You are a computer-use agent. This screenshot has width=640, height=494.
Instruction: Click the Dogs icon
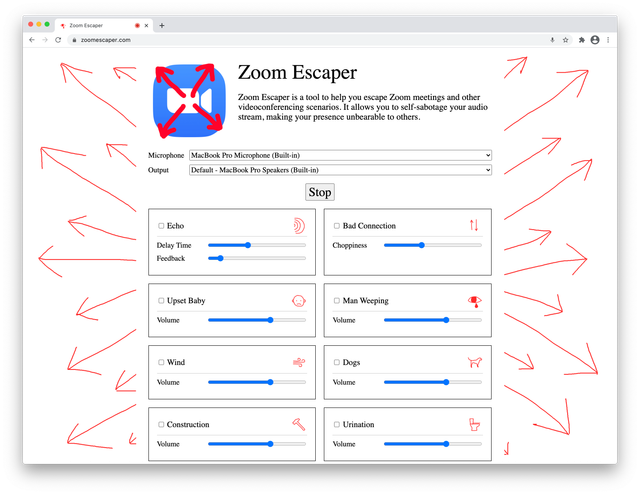(475, 362)
